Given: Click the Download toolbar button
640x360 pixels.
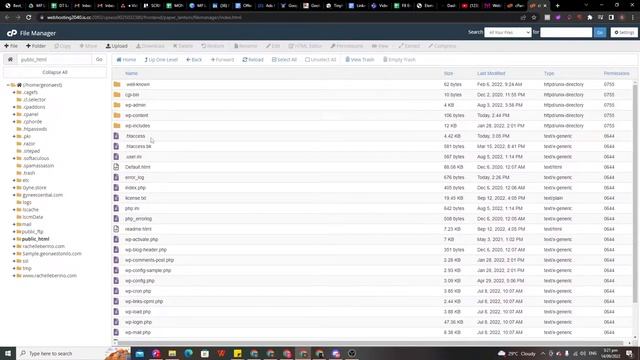Looking at the screenshot, I should point(150,46).
